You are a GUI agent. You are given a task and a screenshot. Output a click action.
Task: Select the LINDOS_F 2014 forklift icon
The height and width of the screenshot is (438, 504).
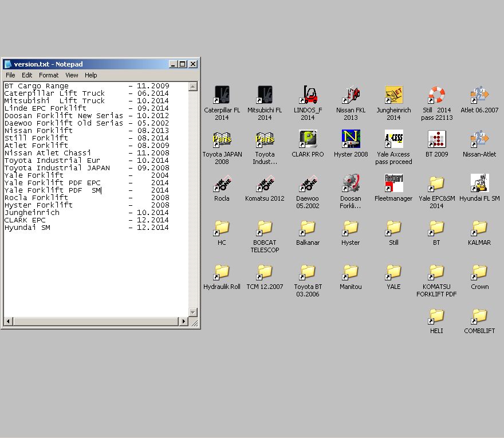tap(308, 95)
